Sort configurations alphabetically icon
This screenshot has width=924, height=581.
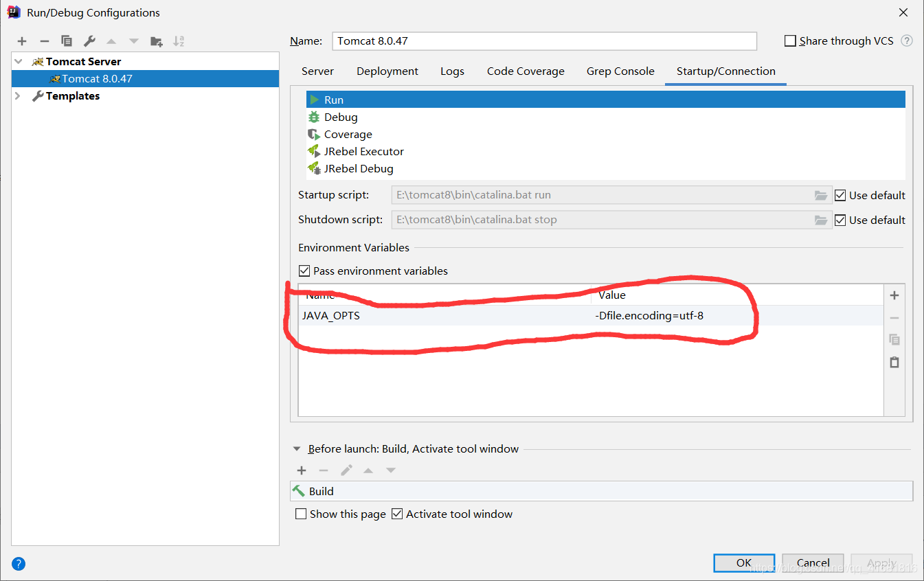click(x=179, y=41)
